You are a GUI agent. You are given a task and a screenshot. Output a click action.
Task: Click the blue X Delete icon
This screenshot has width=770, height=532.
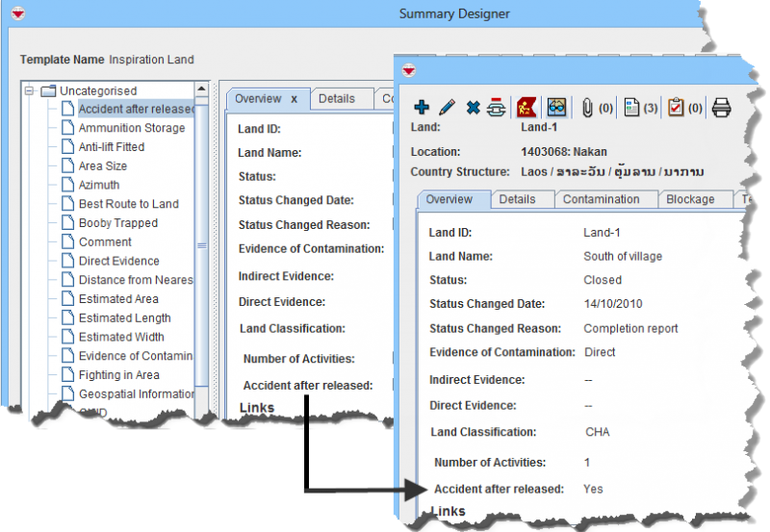(x=473, y=108)
